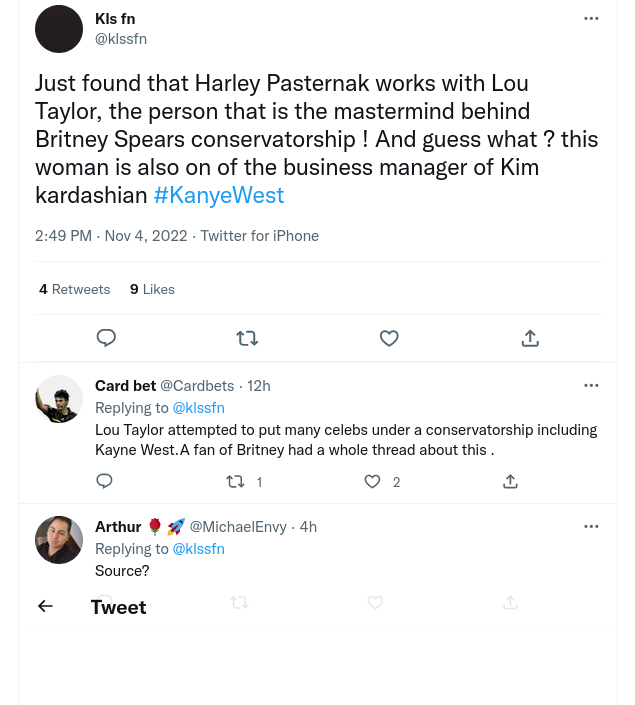Open the #KanyeWest hashtag
This screenshot has width=635, height=705.
[218, 195]
